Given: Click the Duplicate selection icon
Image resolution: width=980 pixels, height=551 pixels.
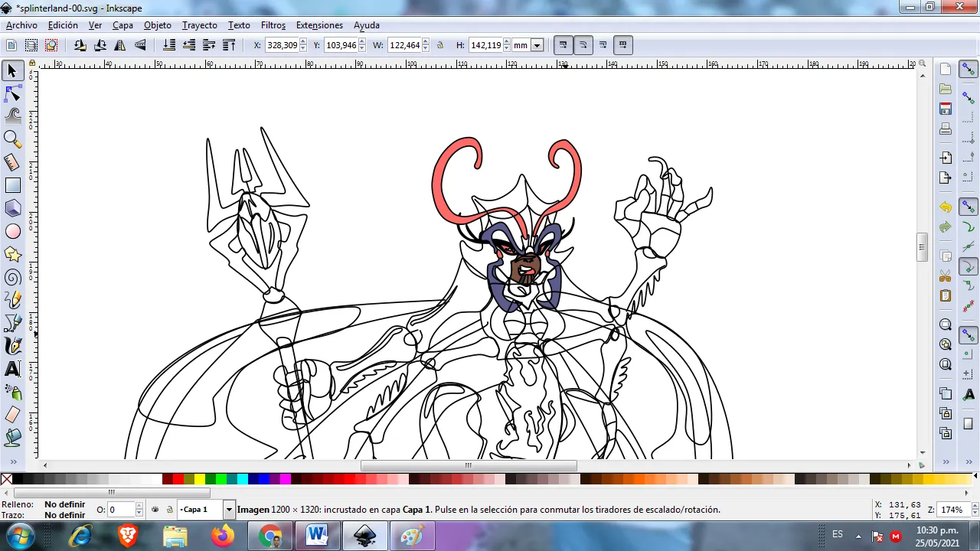Looking at the screenshot, I should pos(946,394).
